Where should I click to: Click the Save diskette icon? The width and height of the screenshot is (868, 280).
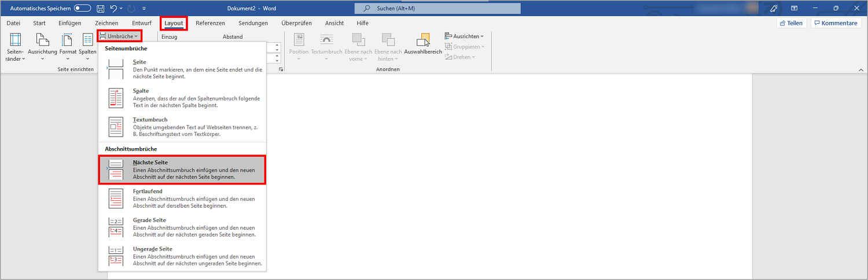pyautogui.click(x=101, y=9)
